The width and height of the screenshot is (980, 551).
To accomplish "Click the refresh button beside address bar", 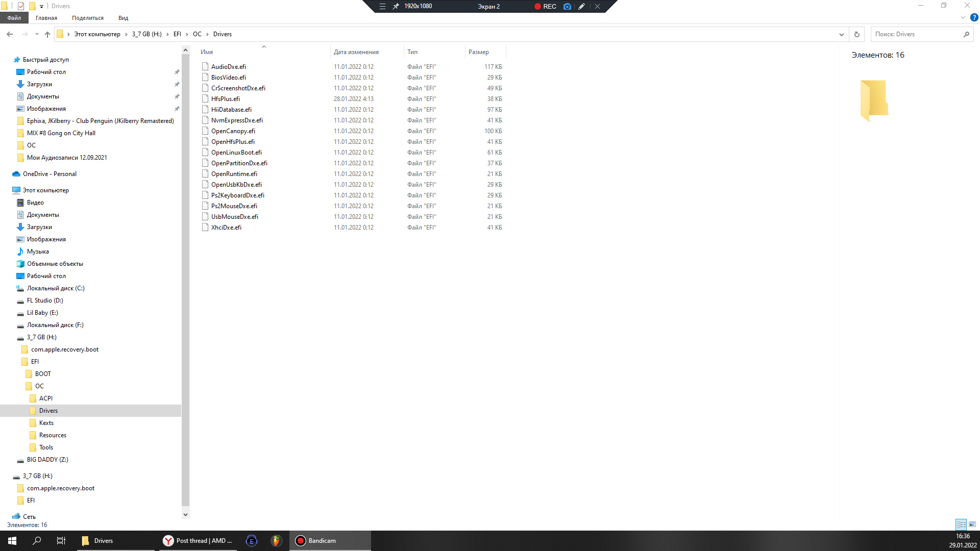I will (857, 34).
